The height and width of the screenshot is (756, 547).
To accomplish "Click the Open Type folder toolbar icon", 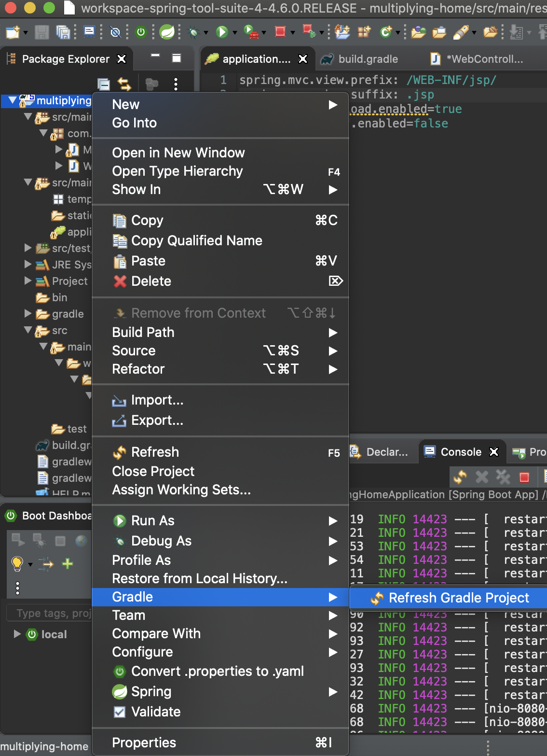I will coord(418,32).
